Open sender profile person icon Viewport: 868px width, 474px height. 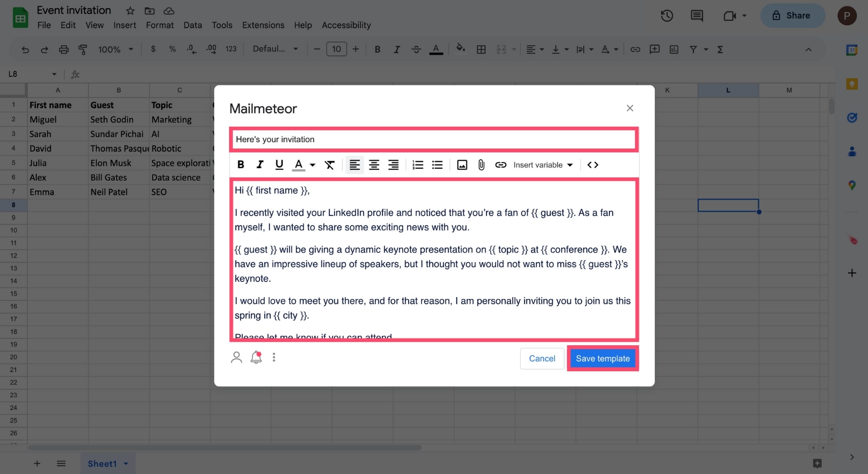tap(236, 357)
